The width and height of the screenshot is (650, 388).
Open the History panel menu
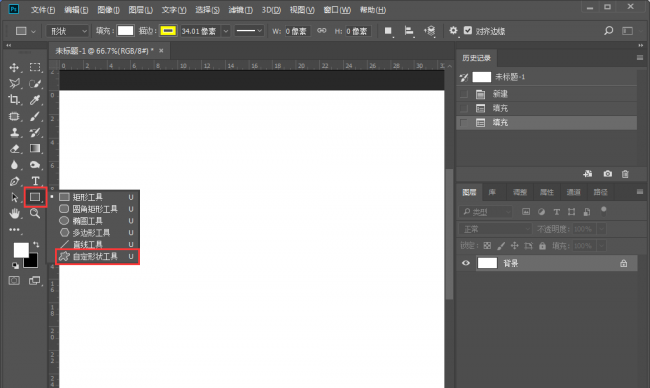640,58
